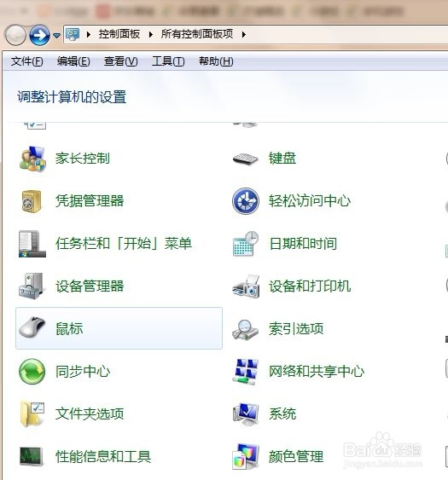Click the 鼠标 mouse icon
This screenshot has height=480, width=448.
(32, 327)
